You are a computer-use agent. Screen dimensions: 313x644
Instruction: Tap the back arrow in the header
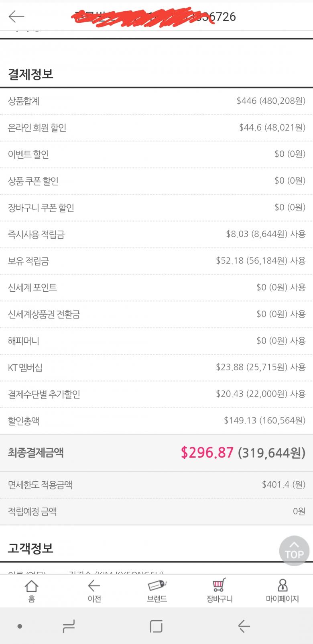click(16, 16)
